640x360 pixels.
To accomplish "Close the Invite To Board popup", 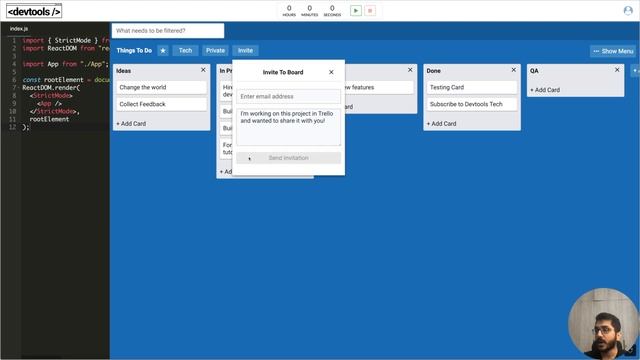I will click(x=331, y=72).
